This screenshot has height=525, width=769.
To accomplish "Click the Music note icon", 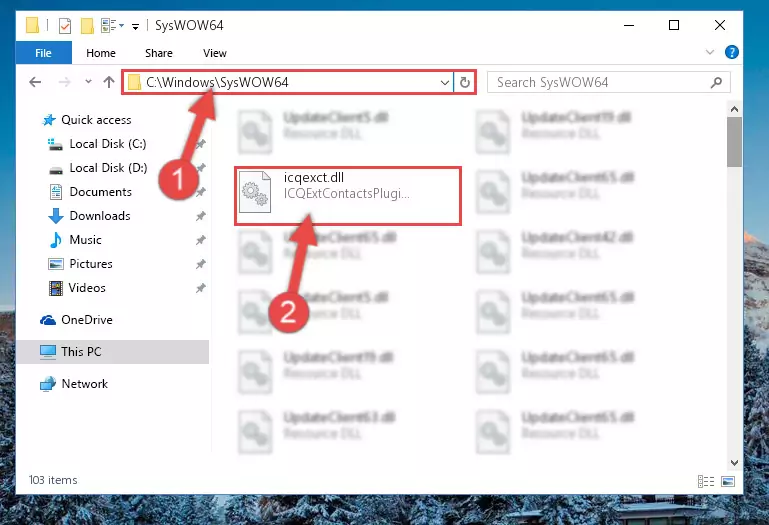I will (56, 240).
